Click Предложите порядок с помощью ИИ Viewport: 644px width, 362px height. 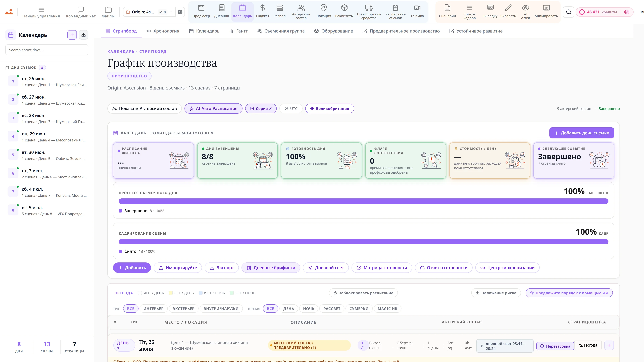pos(569,293)
